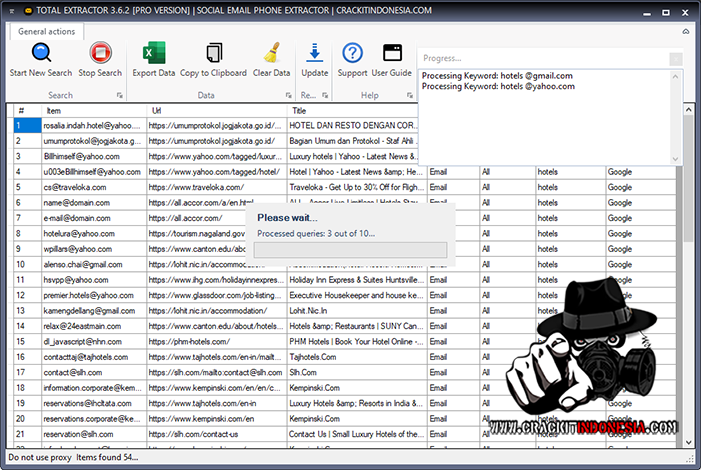Expand the Help group dialog launcher

click(x=410, y=96)
